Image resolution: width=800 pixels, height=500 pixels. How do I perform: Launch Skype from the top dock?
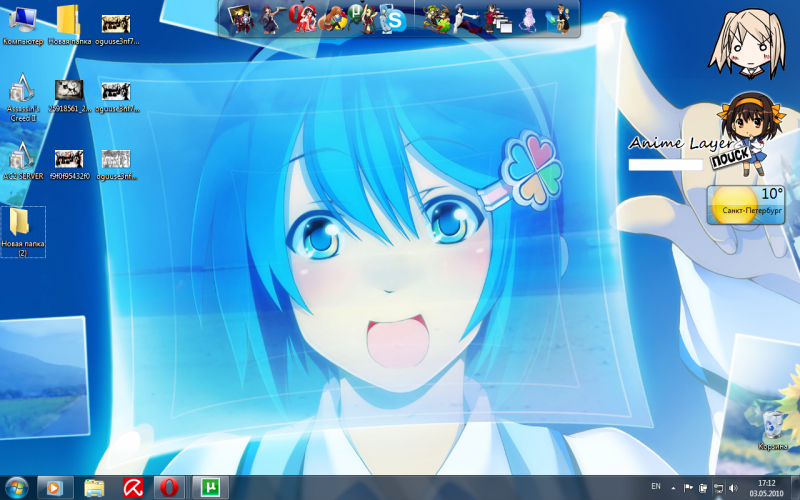click(392, 19)
